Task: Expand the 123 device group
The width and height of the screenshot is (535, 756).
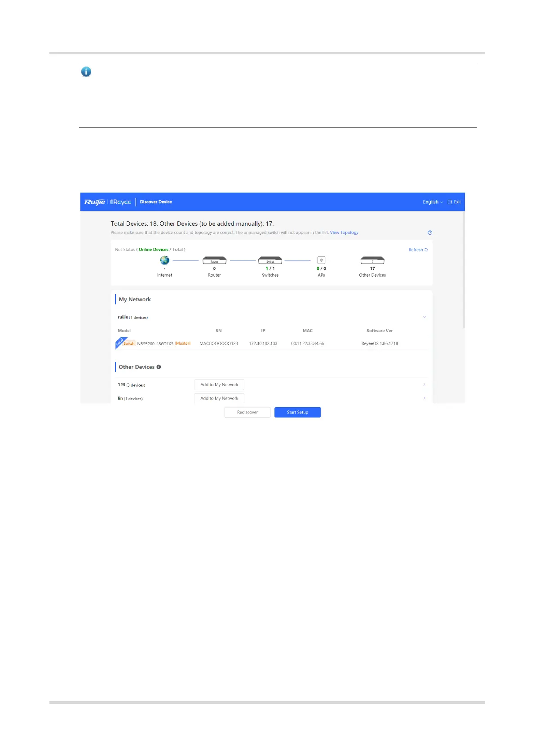Action: click(424, 385)
